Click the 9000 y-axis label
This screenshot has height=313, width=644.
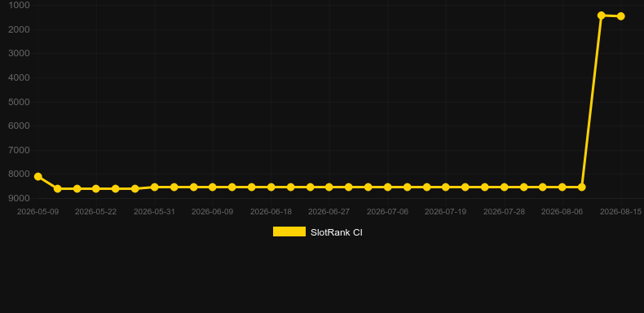pyautogui.click(x=19, y=198)
